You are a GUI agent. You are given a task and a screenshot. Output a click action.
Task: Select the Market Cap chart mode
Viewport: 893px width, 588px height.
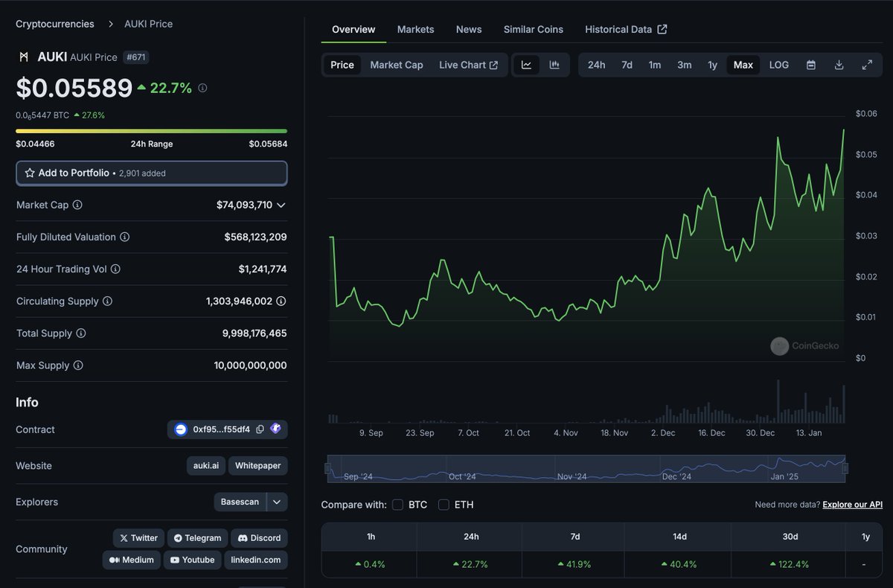[397, 65]
